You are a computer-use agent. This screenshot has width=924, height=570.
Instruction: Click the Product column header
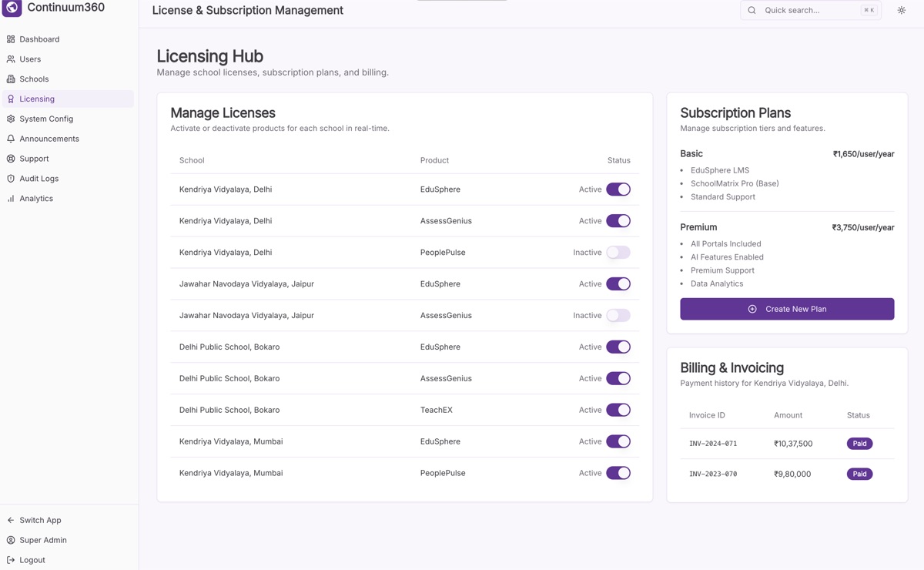coord(434,161)
